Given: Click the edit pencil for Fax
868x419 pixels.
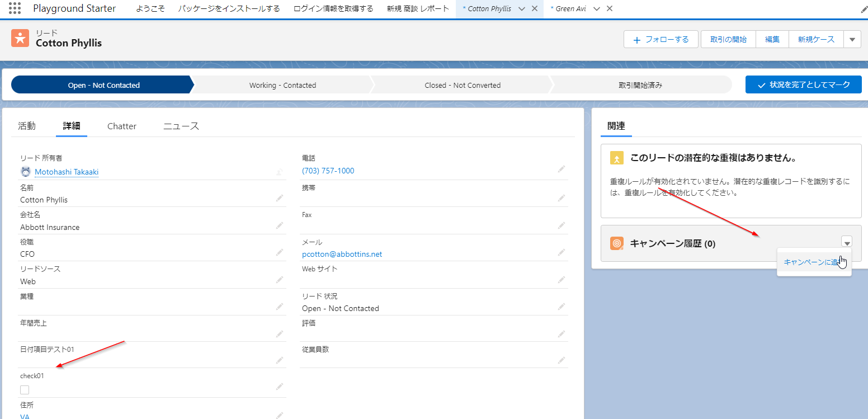Looking at the screenshot, I should [x=561, y=225].
